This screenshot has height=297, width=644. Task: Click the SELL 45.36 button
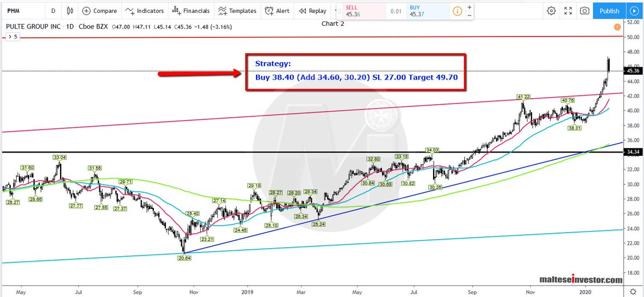tap(363, 11)
